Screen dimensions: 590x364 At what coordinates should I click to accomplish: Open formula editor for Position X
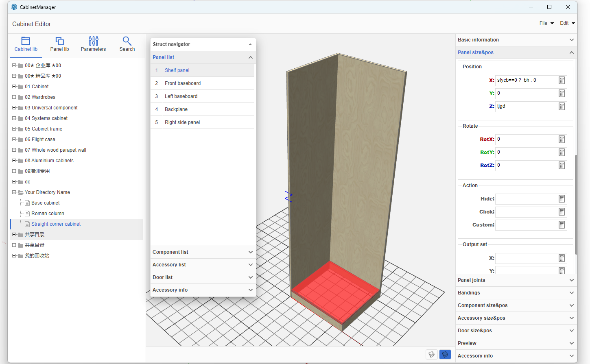tap(562, 81)
